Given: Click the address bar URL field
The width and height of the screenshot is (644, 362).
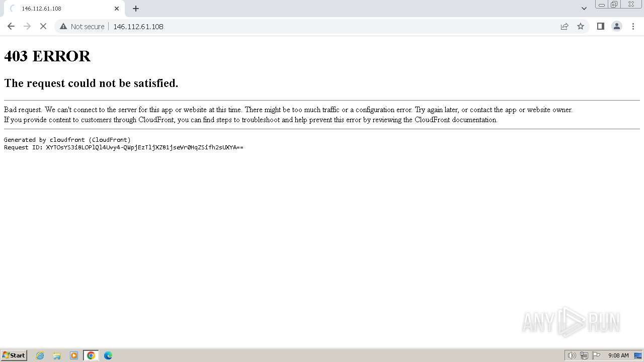Looking at the screenshot, I should pos(332,26).
